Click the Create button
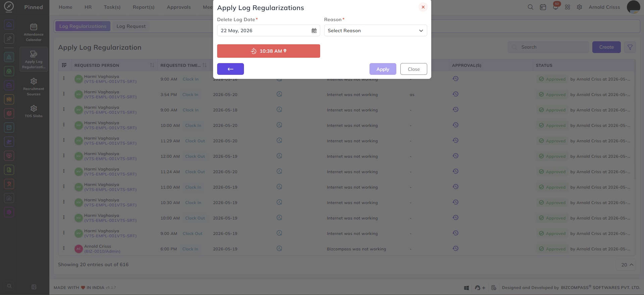Viewport: 644px width, 295px height. (606, 47)
